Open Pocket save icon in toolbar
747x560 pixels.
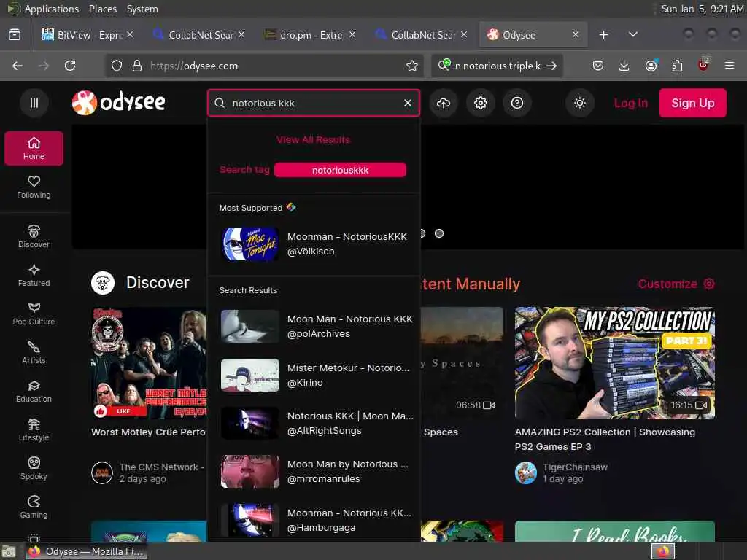(598, 66)
